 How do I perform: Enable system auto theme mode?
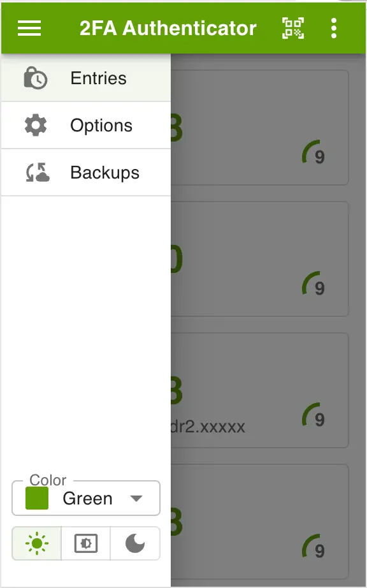click(85, 543)
